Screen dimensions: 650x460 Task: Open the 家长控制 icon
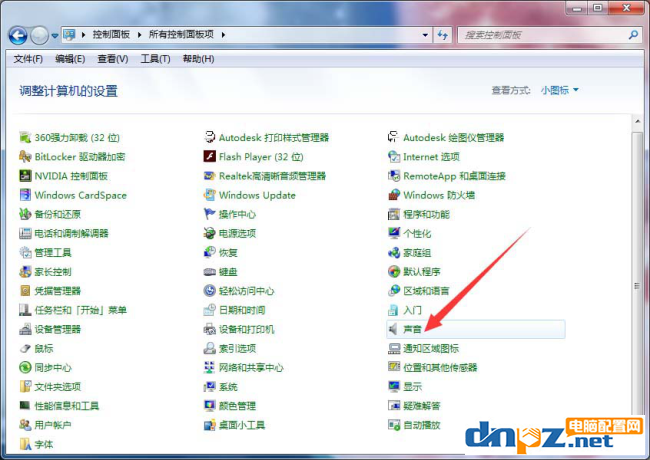[25, 271]
